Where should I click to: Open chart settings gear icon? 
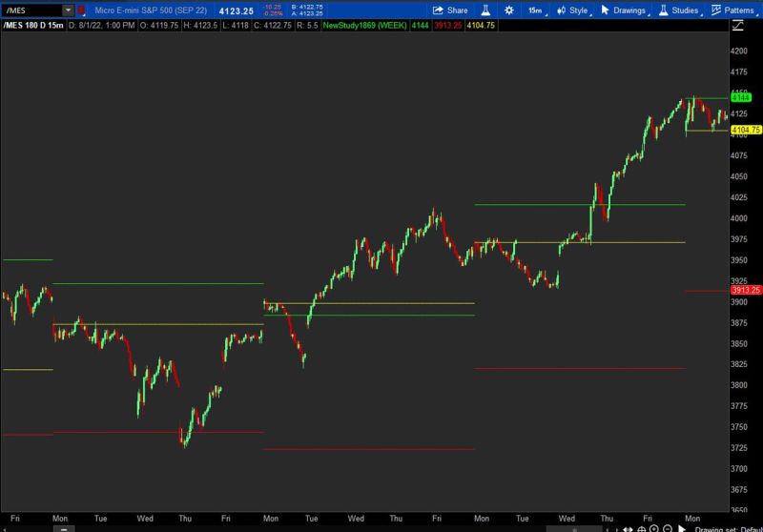click(x=509, y=10)
